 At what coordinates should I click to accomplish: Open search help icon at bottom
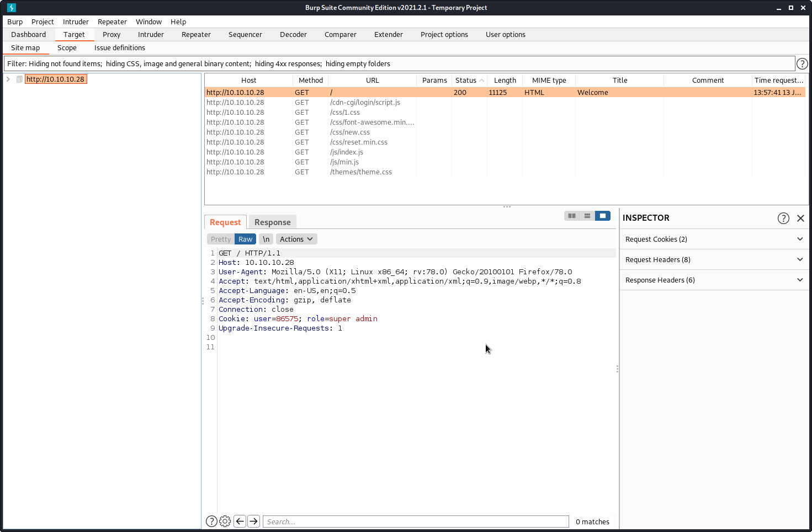tap(211, 521)
